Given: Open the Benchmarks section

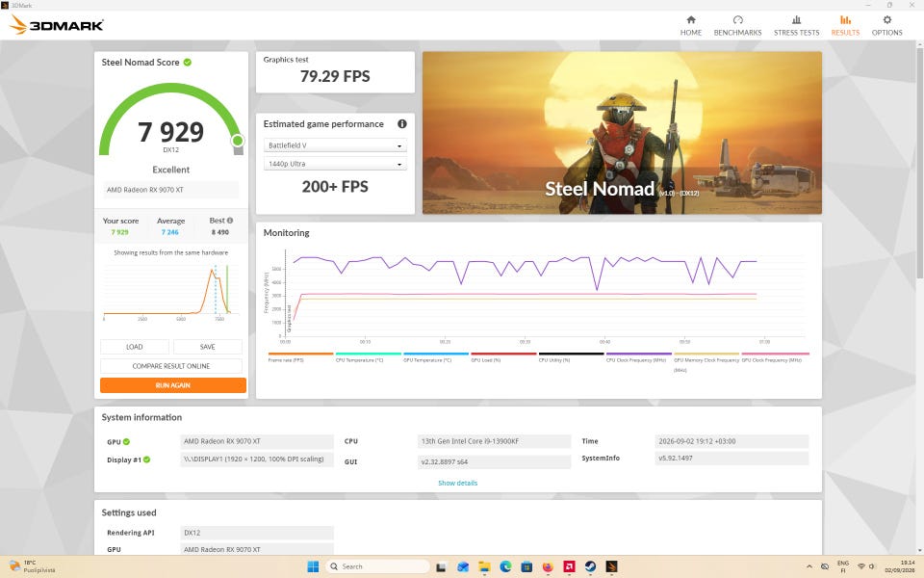Looking at the screenshot, I should click(x=737, y=25).
